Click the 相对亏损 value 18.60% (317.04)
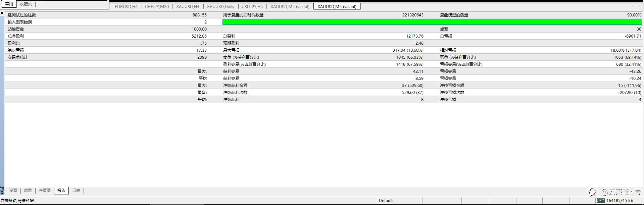This screenshot has height=205, width=644. pyautogui.click(x=626, y=50)
